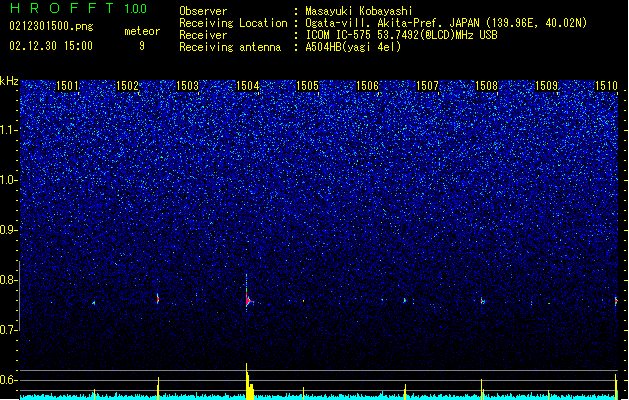Click the yellow power spike below the 1502-1503 echo

pos(158,388)
